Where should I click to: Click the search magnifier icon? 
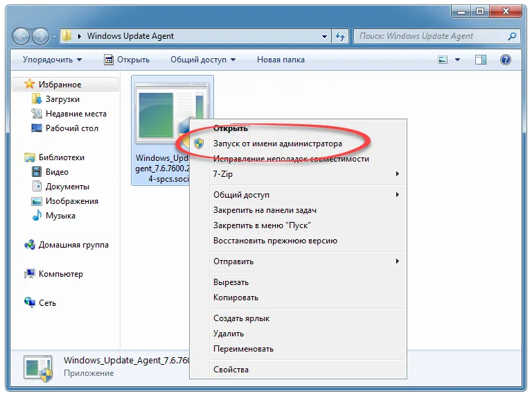coord(512,36)
